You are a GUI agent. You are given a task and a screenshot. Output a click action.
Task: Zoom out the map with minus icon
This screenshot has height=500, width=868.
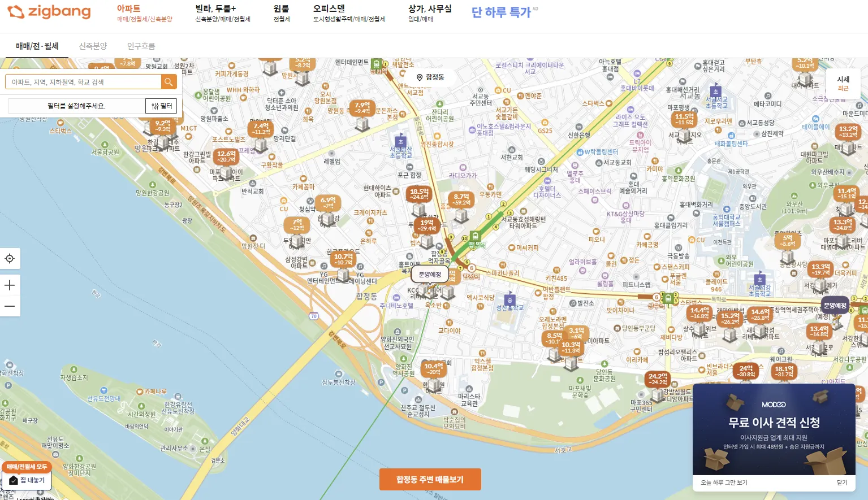(10, 306)
